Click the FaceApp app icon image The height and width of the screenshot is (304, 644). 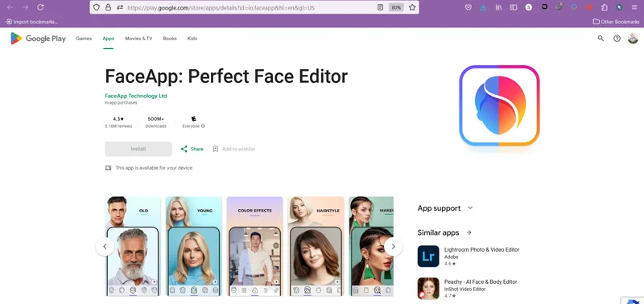click(x=499, y=105)
